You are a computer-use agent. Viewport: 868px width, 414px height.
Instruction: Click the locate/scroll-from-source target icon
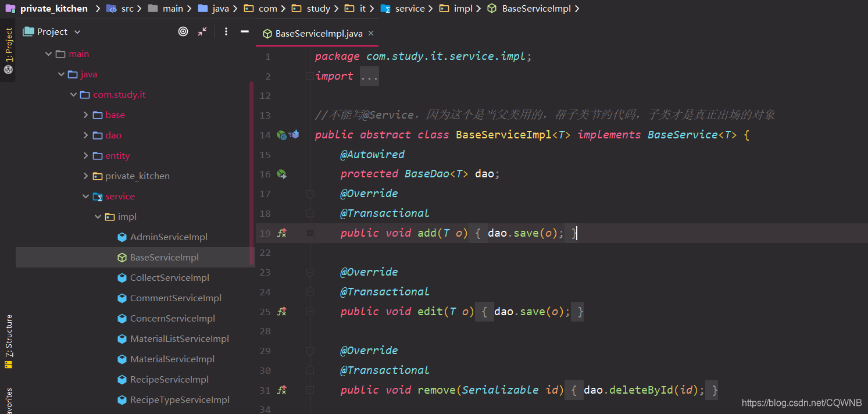pos(183,32)
